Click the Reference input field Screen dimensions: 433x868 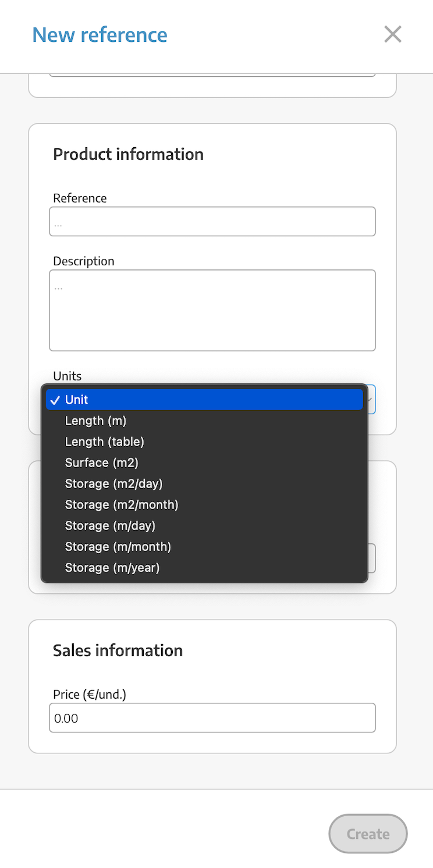[212, 222]
